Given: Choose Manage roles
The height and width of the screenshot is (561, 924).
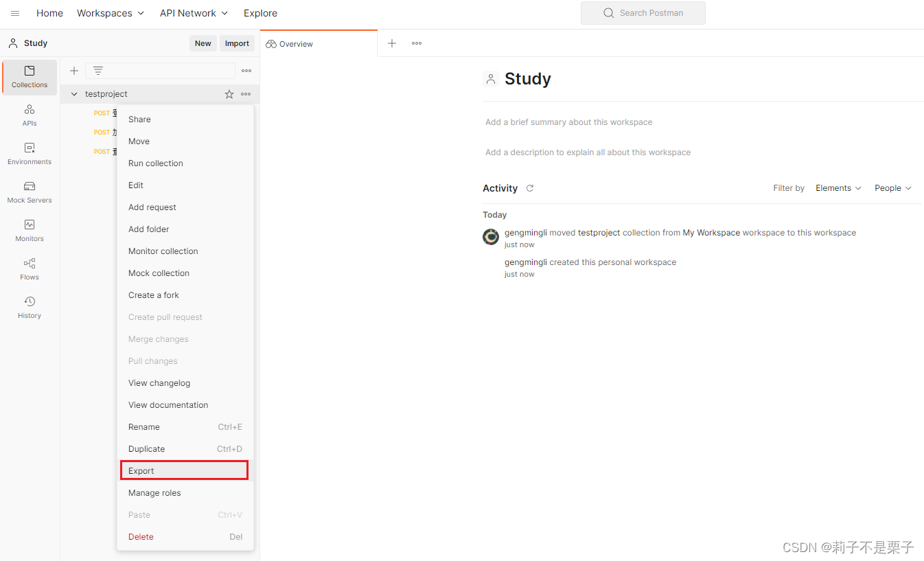Looking at the screenshot, I should coord(185,493).
